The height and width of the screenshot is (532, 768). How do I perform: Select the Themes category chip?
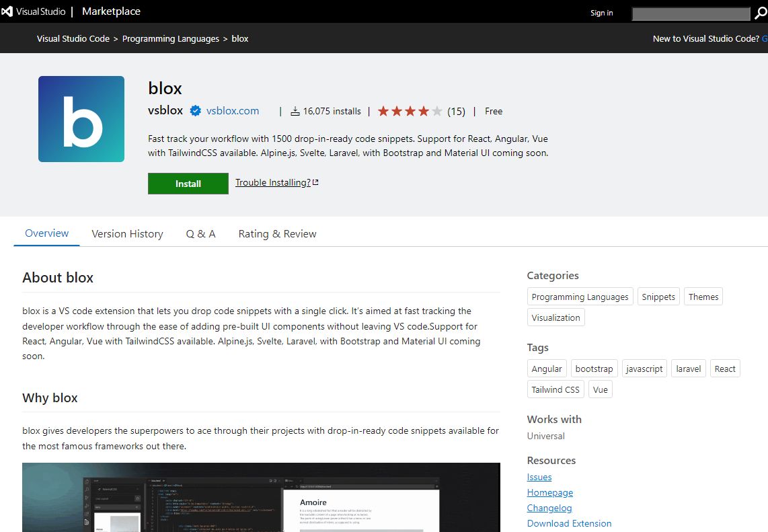click(x=703, y=297)
